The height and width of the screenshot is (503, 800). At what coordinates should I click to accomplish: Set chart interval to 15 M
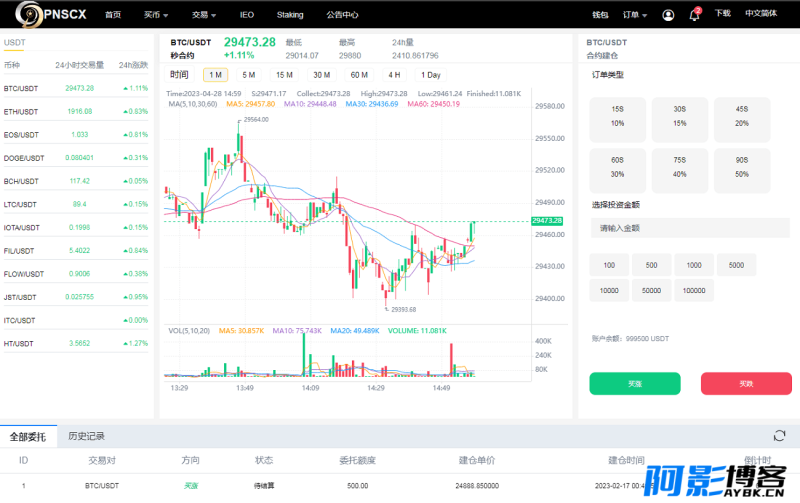[x=284, y=75]
